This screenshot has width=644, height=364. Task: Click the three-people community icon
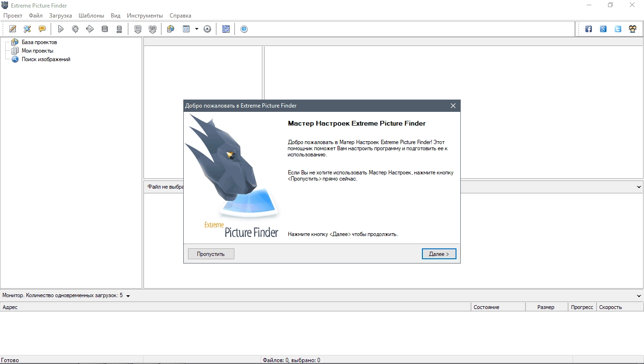[x=633, y=29]
